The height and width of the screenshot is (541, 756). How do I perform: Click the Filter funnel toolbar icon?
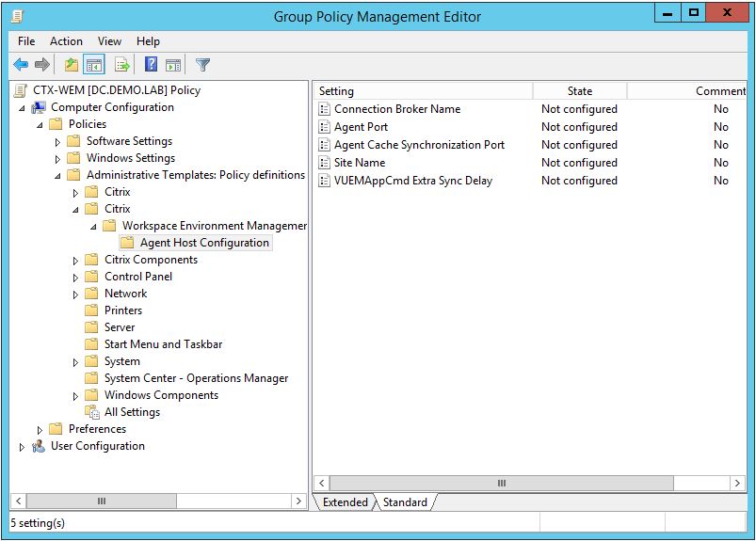pos(202,65)
